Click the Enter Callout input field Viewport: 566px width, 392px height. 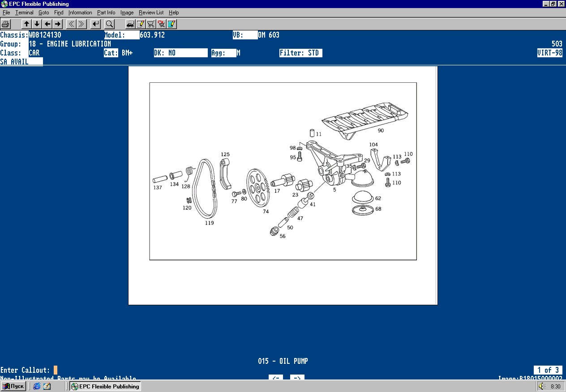[56, 370]
